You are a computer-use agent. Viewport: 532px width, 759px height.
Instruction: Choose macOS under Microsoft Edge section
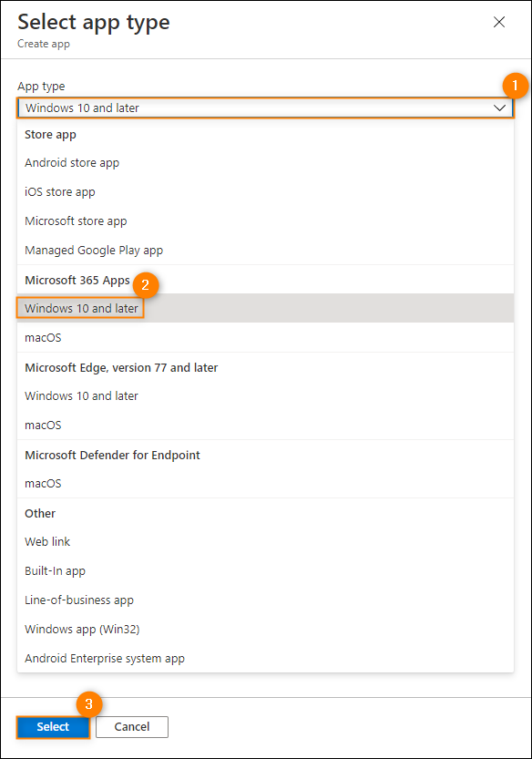tap(265, 425)
